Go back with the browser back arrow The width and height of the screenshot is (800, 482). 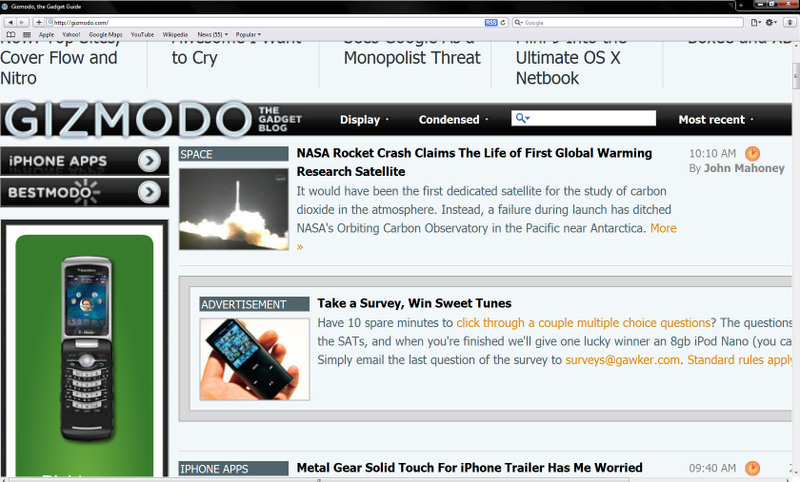coord(10,22)
